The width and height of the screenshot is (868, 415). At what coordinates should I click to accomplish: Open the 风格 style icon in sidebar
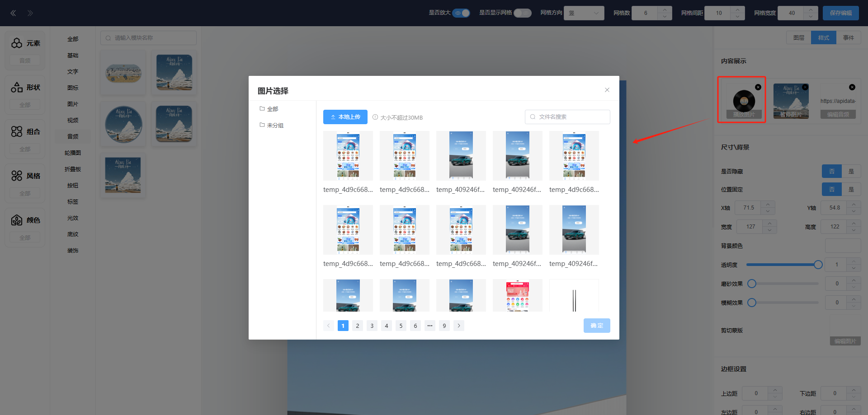(x=17, y=176)
